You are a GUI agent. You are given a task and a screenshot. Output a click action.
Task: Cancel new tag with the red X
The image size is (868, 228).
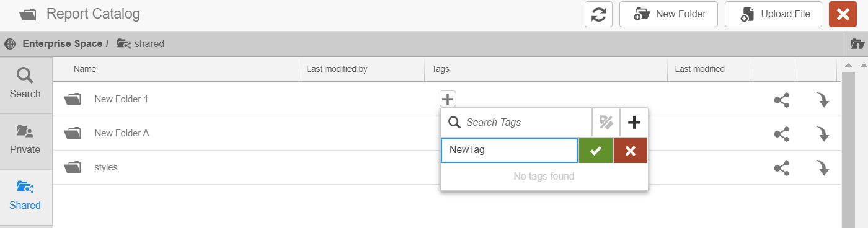(631, 151)
